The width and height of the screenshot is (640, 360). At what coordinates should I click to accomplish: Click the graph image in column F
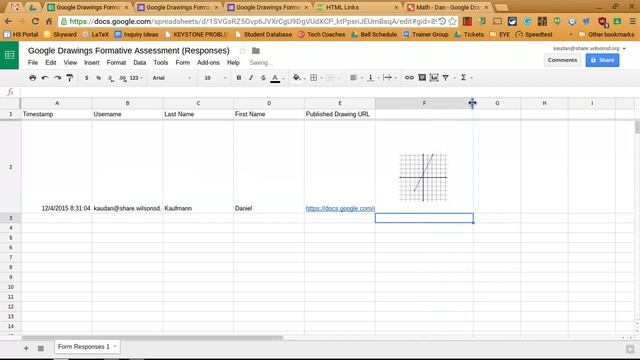(423, 177)
